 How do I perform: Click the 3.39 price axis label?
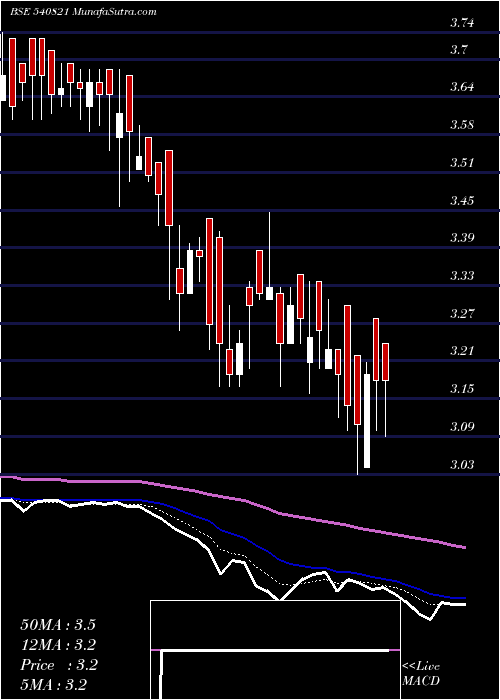coord(462,238)
